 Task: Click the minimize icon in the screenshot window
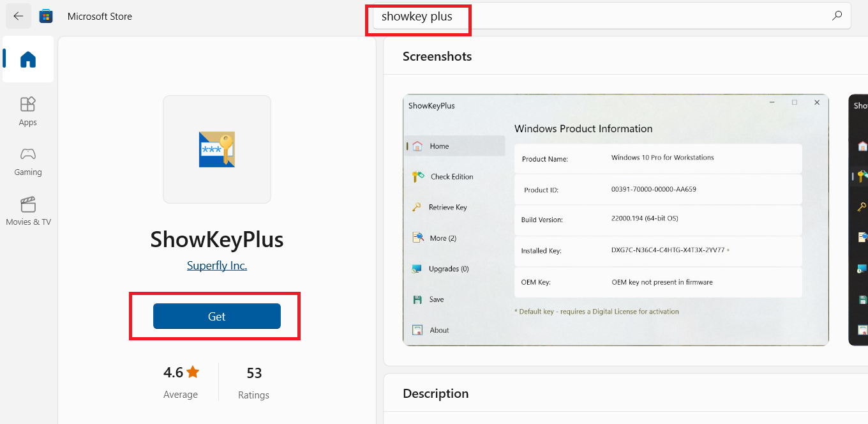click(772, 103)
